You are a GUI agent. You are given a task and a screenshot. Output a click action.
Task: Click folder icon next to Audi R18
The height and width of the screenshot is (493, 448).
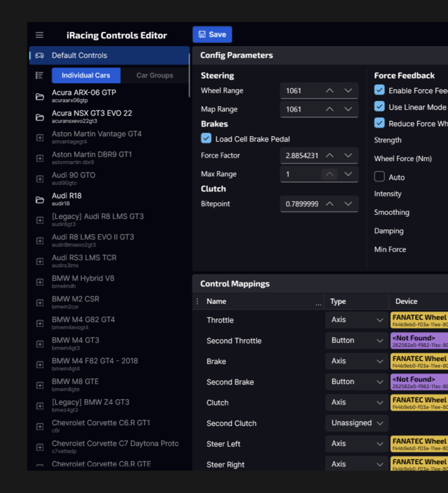(39, 200)
